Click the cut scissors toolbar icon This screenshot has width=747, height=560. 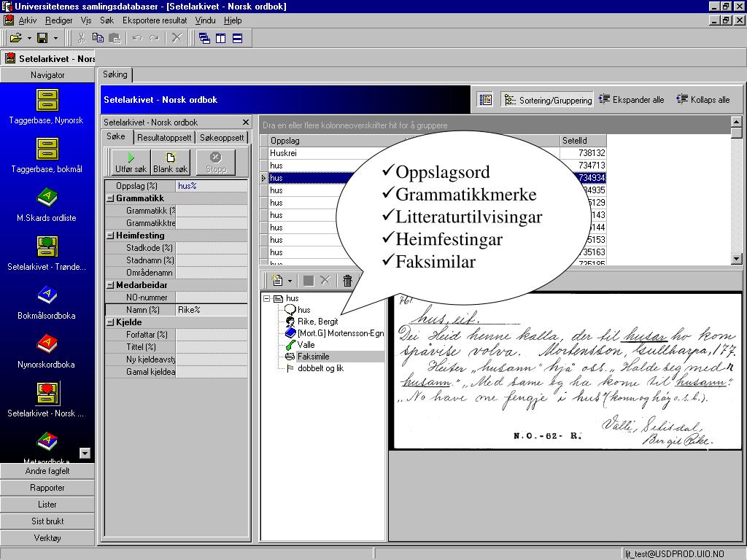pos(82,38)
